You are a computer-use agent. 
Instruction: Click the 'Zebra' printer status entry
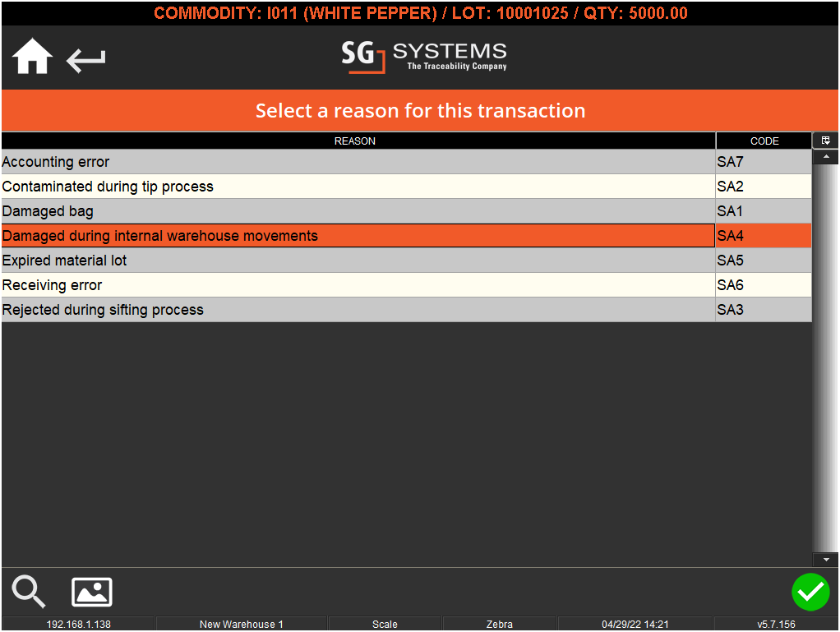pyautogui.click(x=499, y=624)
